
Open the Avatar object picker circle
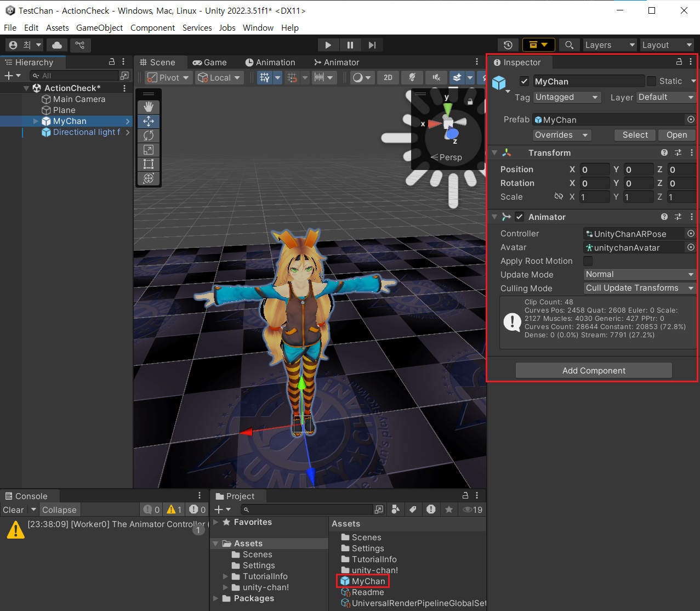tap(691, 247)
